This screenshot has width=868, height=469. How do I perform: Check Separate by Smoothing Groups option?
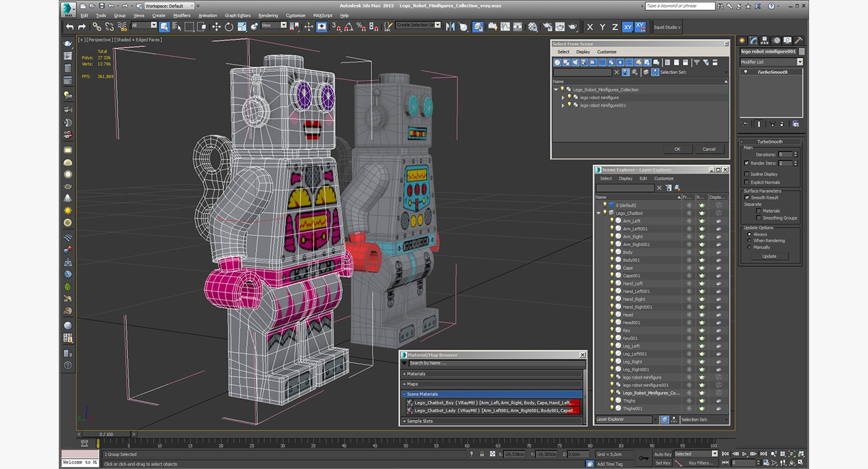pos(759,218)
